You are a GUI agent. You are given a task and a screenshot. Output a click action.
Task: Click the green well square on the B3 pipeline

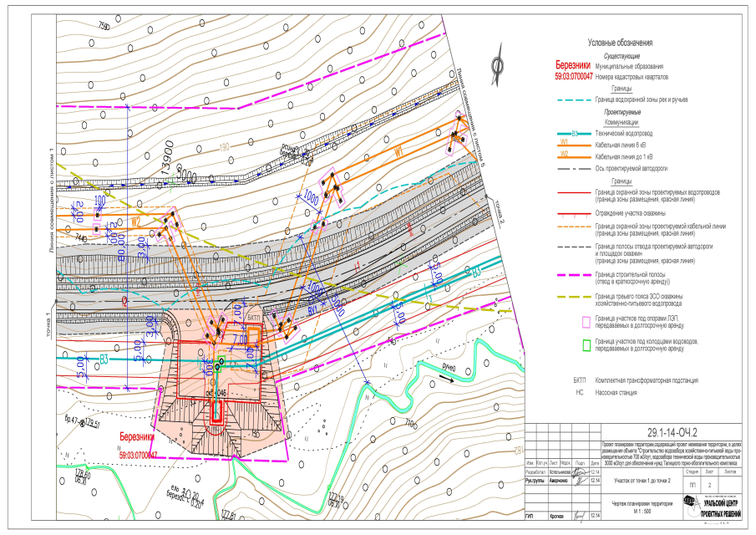tap(221, 359)
